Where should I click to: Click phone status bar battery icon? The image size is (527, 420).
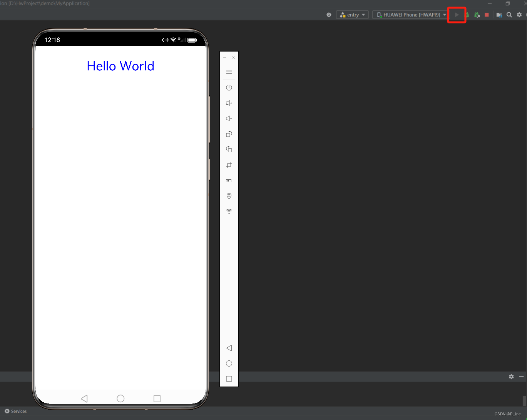click(x=192, y=40)
